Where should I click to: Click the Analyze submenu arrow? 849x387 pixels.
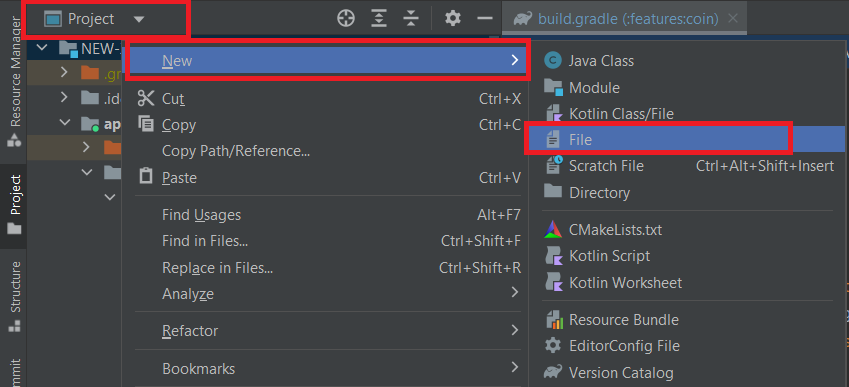coord(514,293)
